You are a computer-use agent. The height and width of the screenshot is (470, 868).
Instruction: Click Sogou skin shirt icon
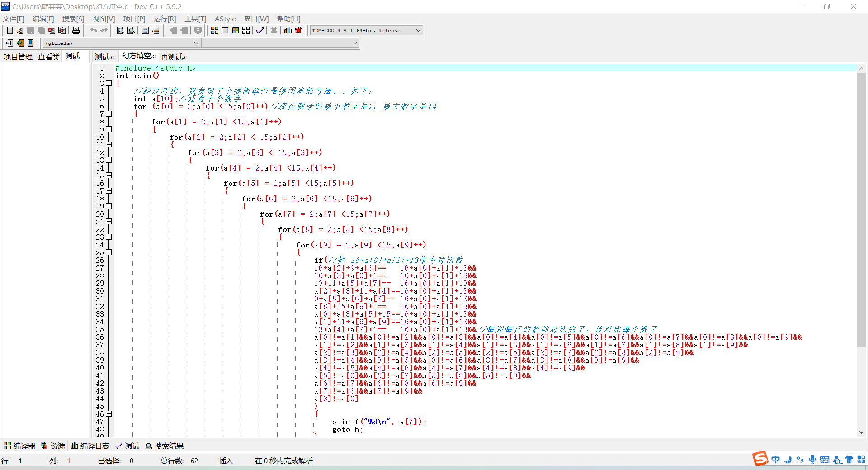(x=849, y=460)
